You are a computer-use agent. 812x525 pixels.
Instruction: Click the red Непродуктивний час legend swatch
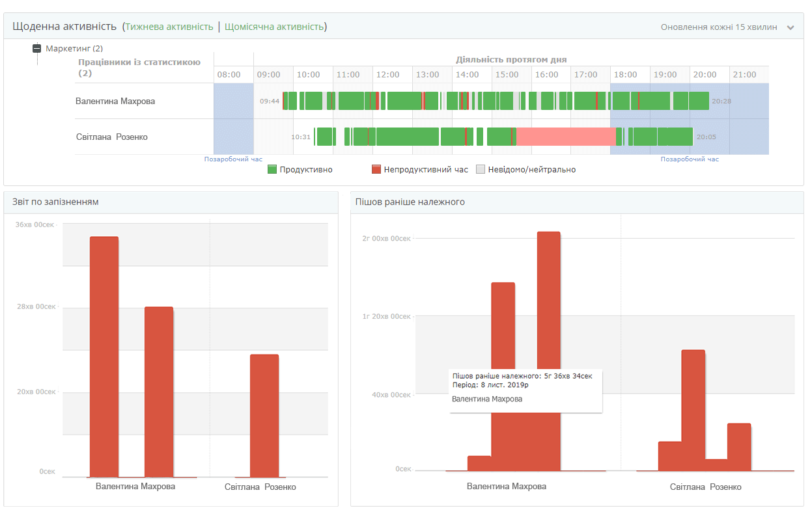(x=376, y=170)
